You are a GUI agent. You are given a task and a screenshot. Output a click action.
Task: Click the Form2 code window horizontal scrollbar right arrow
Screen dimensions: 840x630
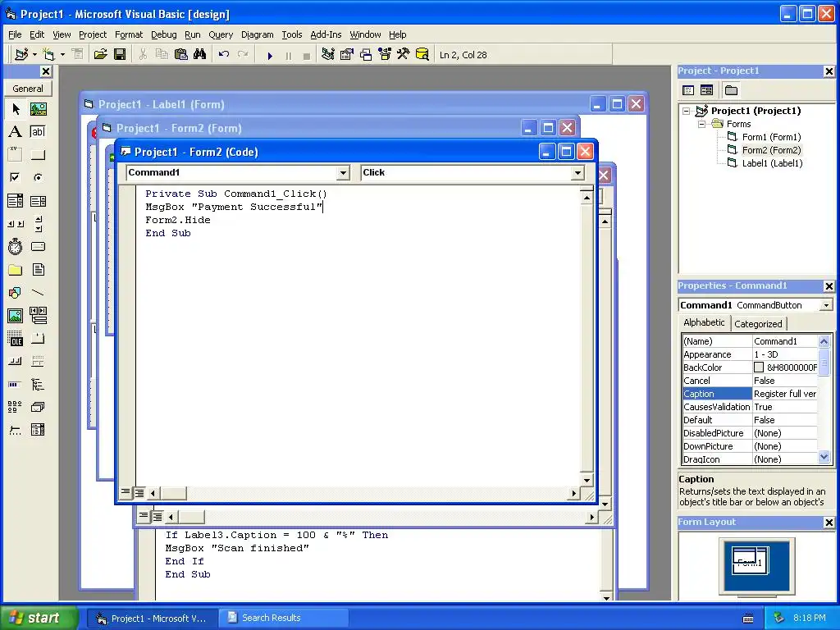[573, 493]
